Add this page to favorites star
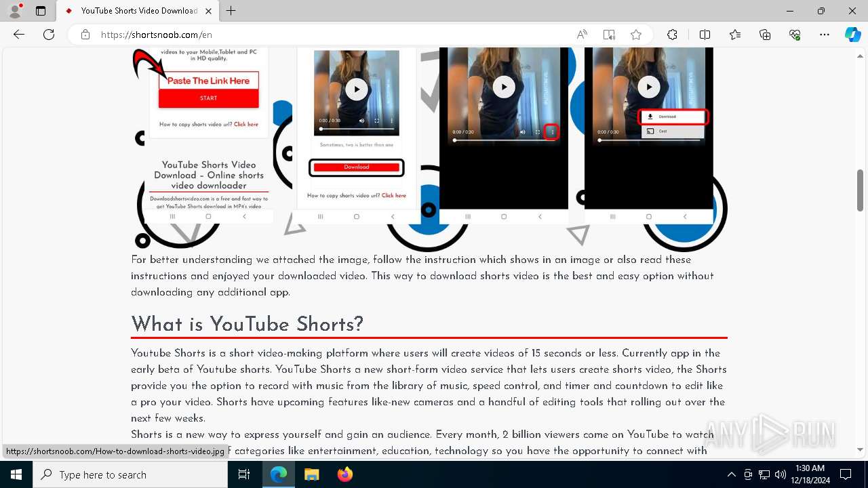The image size is (868, 488). pyautogui.click(x=636, y=35)
